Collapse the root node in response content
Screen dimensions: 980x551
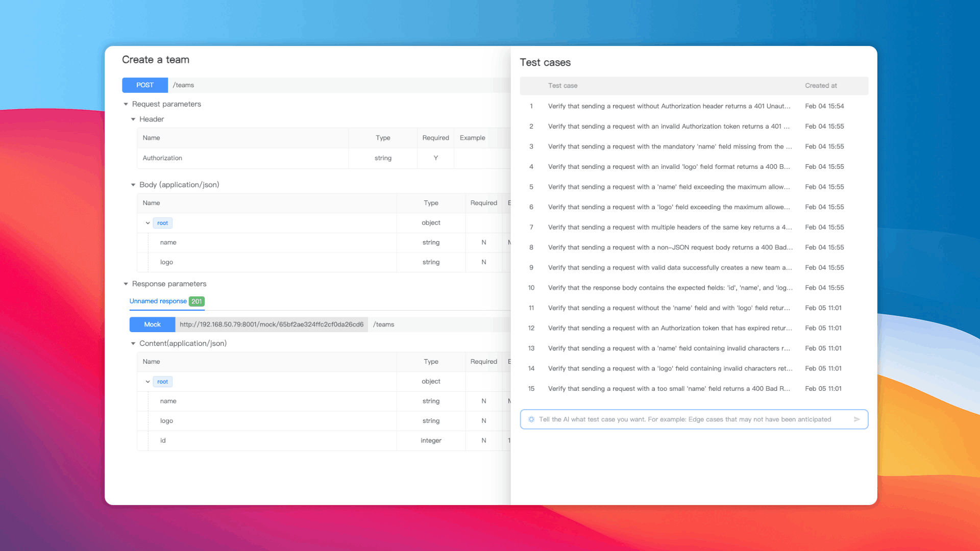(x=148, y=382)
